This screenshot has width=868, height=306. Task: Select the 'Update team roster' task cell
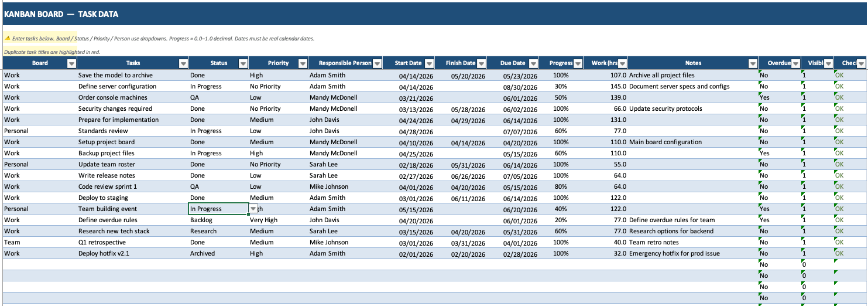click(133, 164)
